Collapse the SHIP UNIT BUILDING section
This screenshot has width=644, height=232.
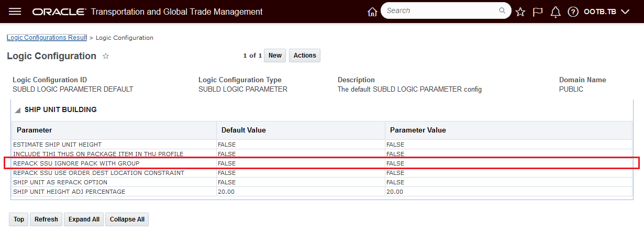click(18, 110)
